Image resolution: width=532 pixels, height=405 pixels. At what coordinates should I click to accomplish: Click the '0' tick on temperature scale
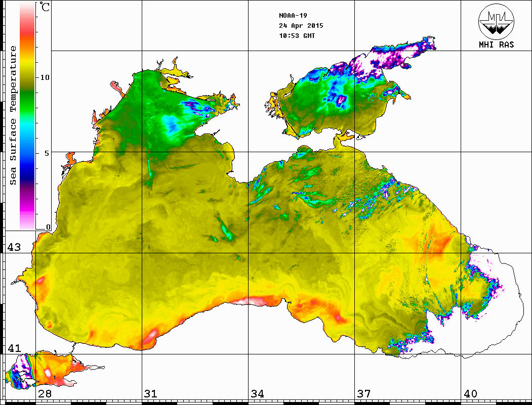(x=48, y=227)
